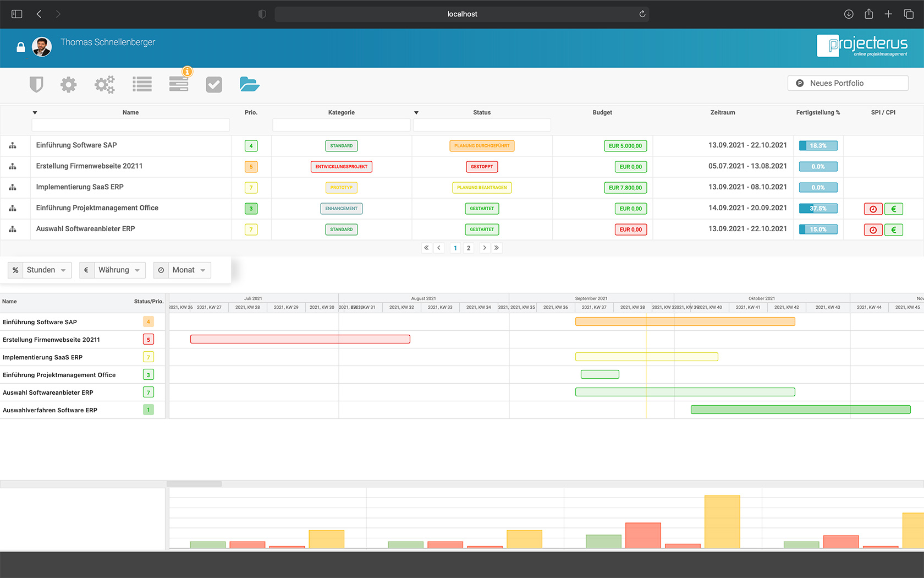Open the checkmark tasks icon

[x=214, y=84]
